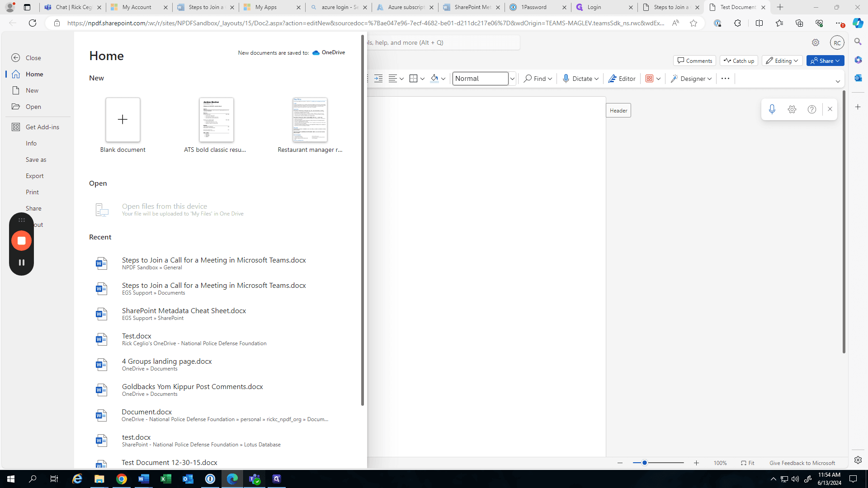Create a Blank document thumbnail
Image resolution: width=868 pixels, height=488 pixels.
(x=123, y=120)
